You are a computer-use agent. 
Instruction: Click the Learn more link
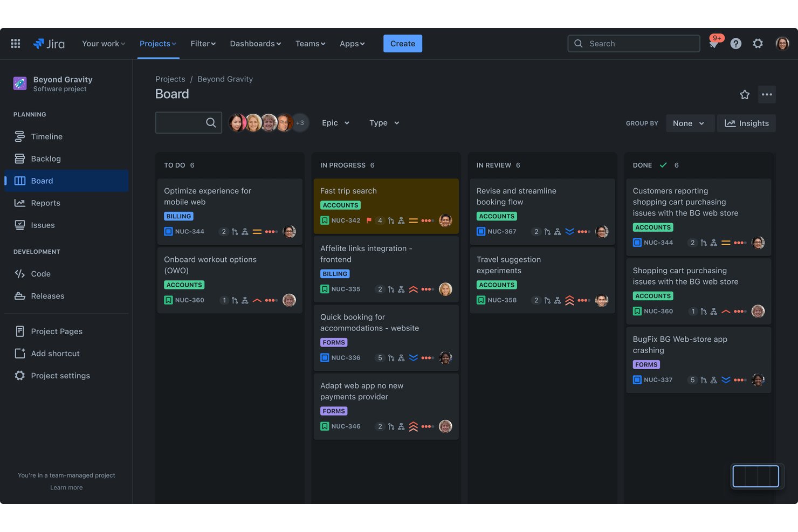click(x=66, y=488)
